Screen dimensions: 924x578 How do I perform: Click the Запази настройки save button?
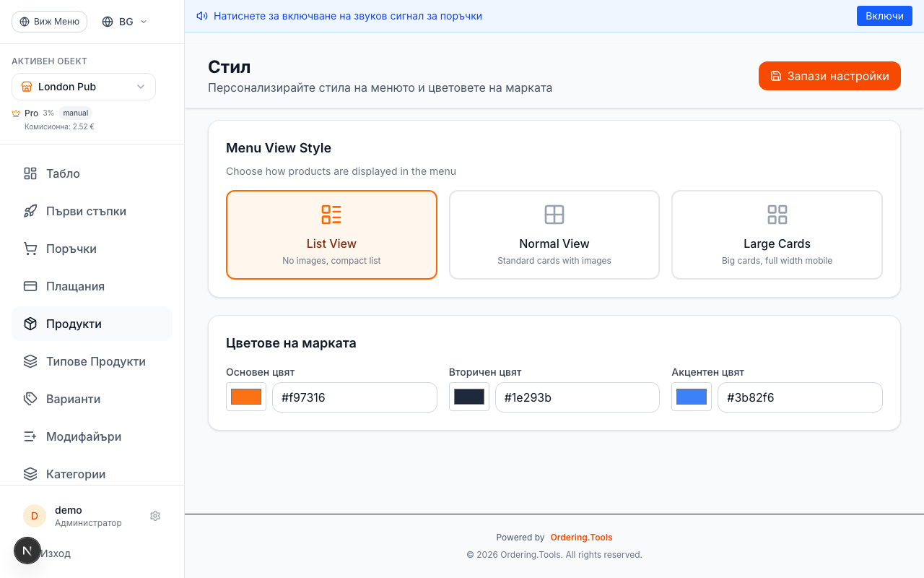(829, 76)
